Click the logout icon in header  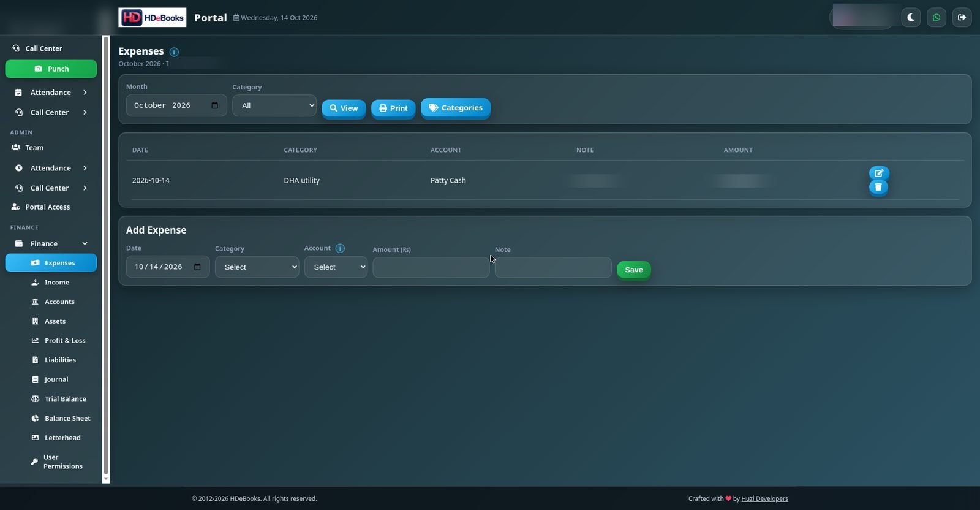coord(962,18)
